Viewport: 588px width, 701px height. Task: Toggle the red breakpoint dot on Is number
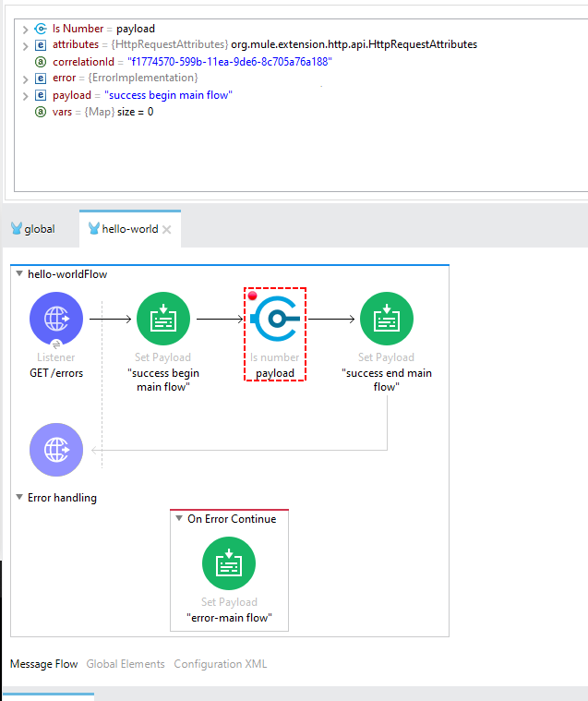(x=252, y=296)
